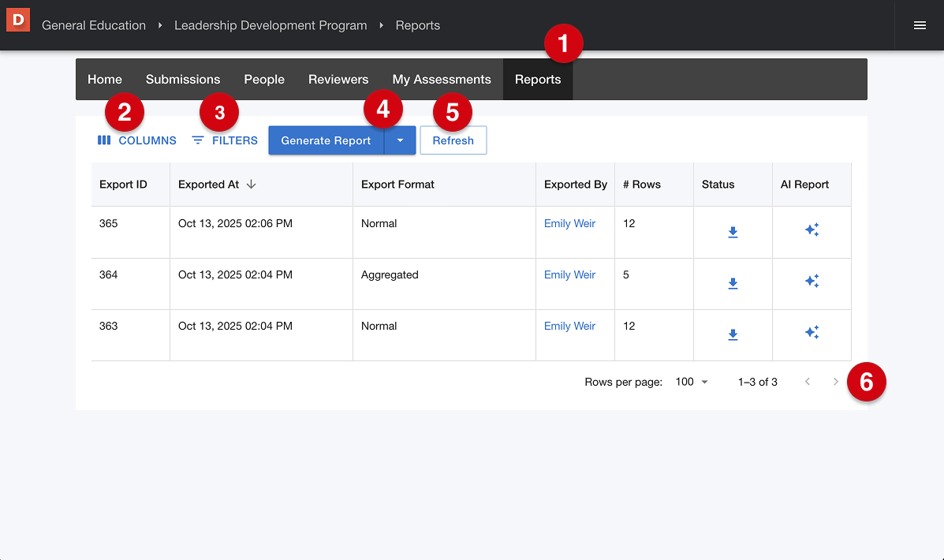This screenshot has height=560, width=944.
Task: Click the Refresh button
Action: 453,140
